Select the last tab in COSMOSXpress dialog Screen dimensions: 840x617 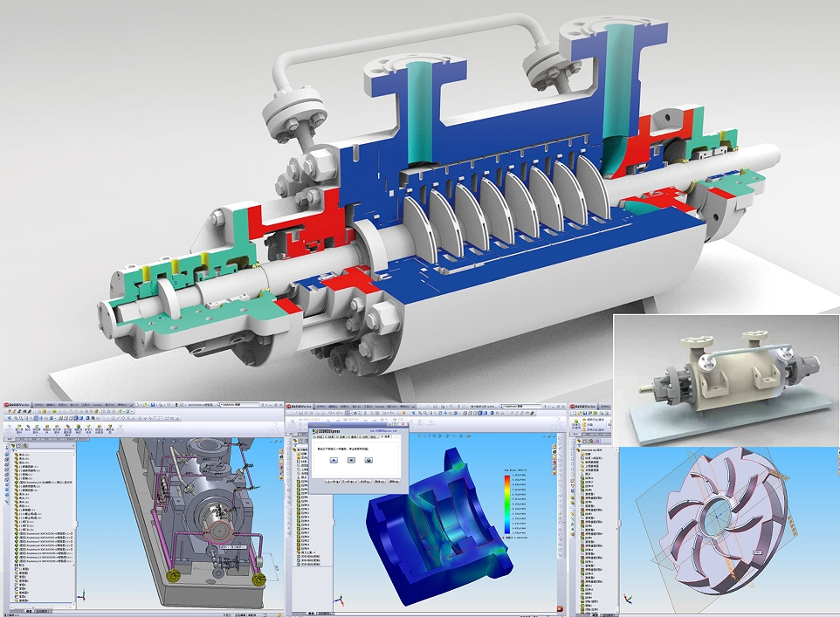pos(387,436)
